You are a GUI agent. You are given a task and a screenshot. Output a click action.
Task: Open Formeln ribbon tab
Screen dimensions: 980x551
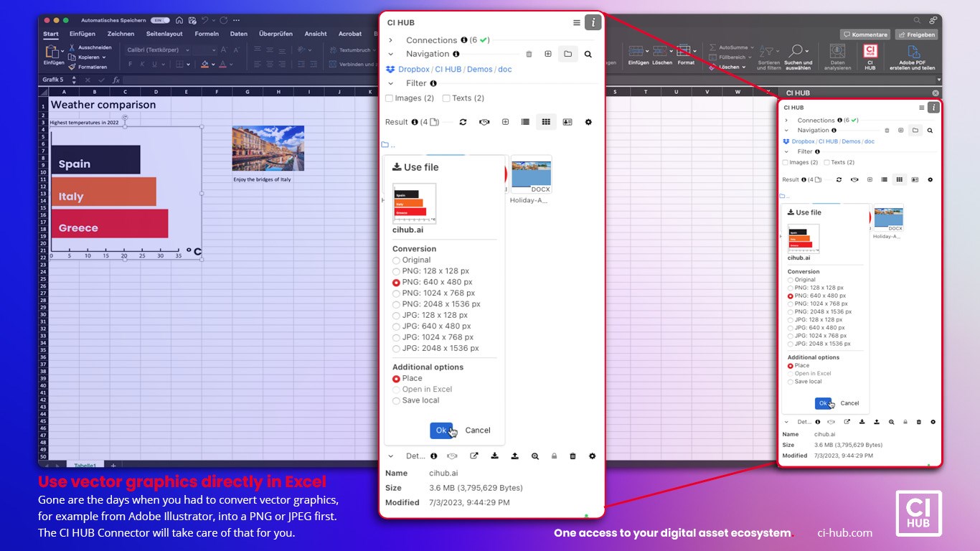pos(207,34)
